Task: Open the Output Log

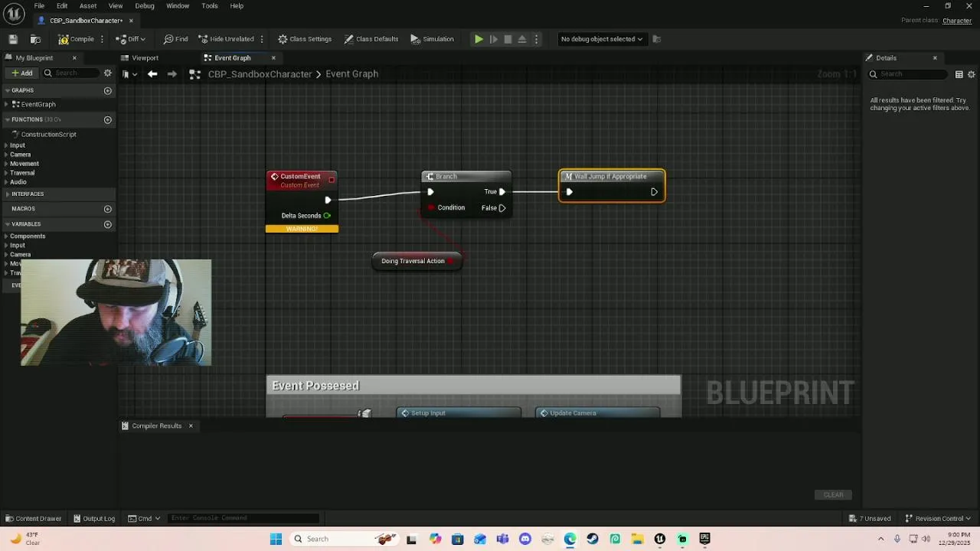Action: point(94,518)
